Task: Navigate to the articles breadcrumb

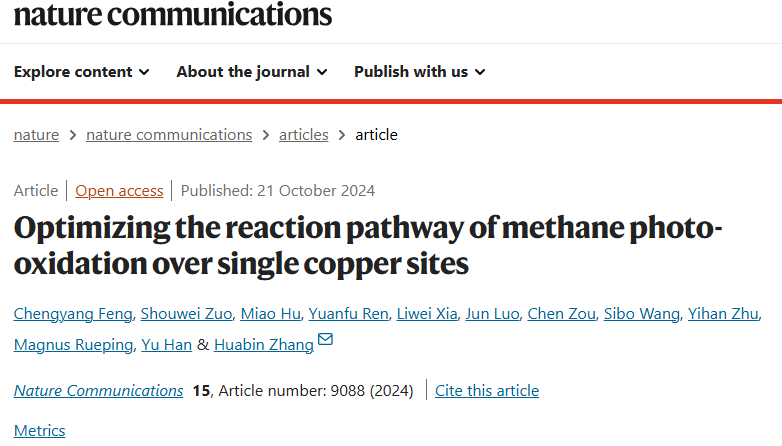Action: pos(304,135)
